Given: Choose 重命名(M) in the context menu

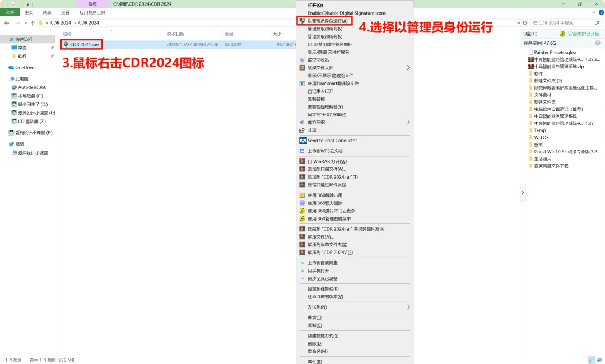Looking at the screenshot, I should (x=318, y=351).
